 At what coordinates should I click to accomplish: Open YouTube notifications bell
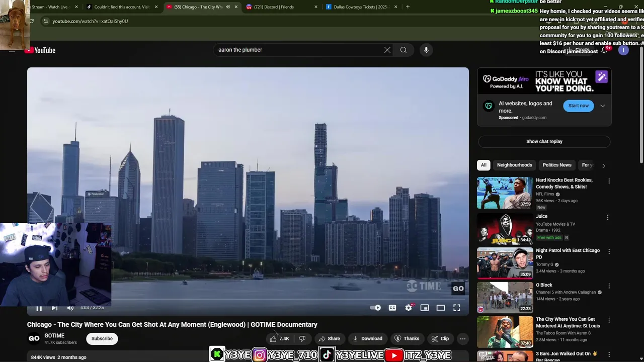tap(604, 50)
